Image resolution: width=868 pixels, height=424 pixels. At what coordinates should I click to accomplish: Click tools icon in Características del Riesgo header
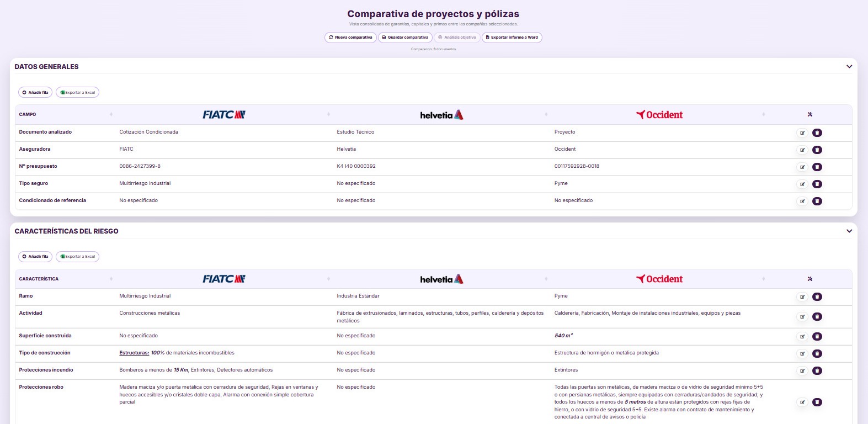(810, 279)
